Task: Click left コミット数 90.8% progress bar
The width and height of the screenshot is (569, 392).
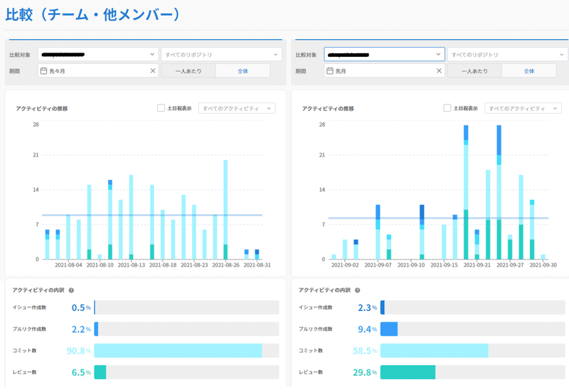Action: coord(186,351)
